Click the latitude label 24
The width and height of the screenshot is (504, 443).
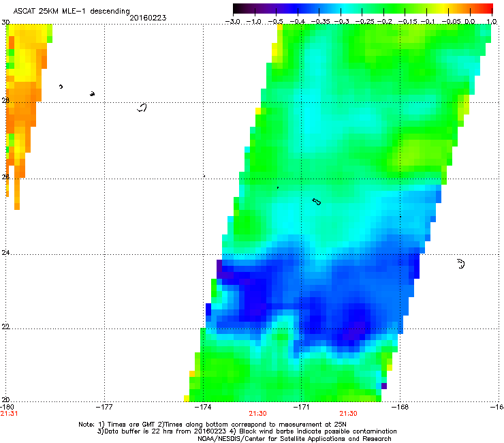tap(5, 253)
